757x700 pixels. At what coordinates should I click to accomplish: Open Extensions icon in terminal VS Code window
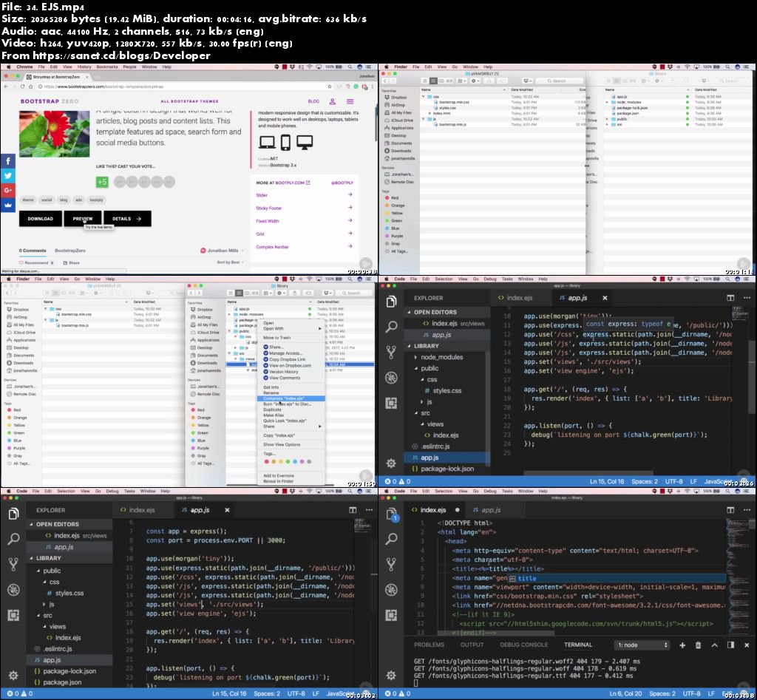tap(392, 615)
